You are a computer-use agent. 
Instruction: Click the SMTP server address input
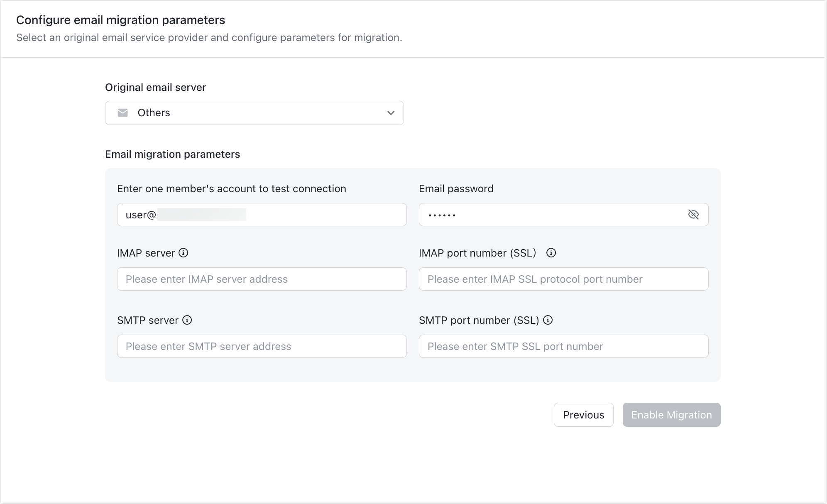[262, 346]
